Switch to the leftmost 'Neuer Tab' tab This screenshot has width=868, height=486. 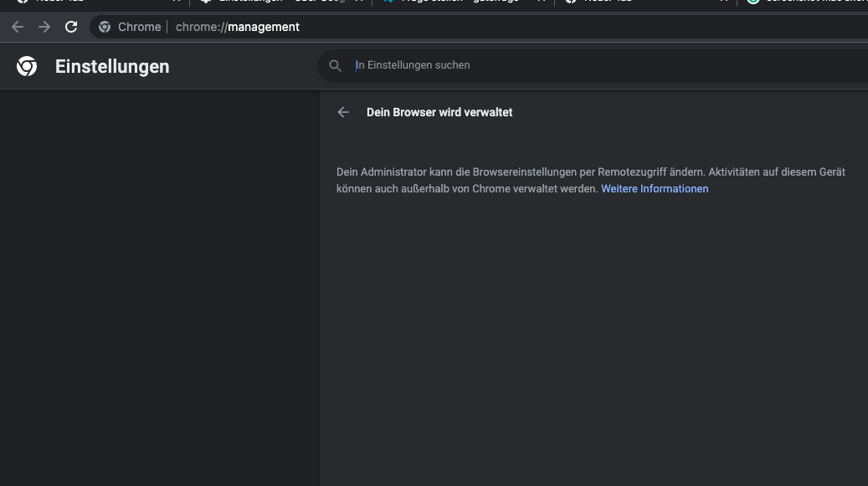point(75,2)
